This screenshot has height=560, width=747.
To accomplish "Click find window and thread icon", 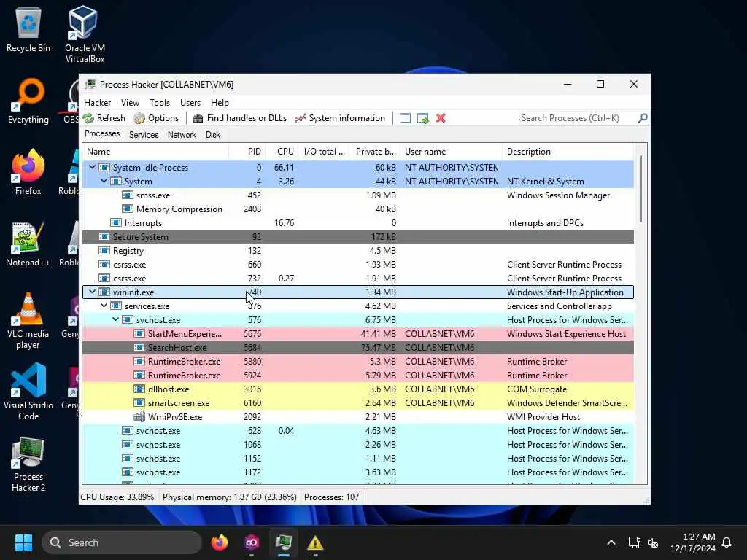I will [422, 118].
